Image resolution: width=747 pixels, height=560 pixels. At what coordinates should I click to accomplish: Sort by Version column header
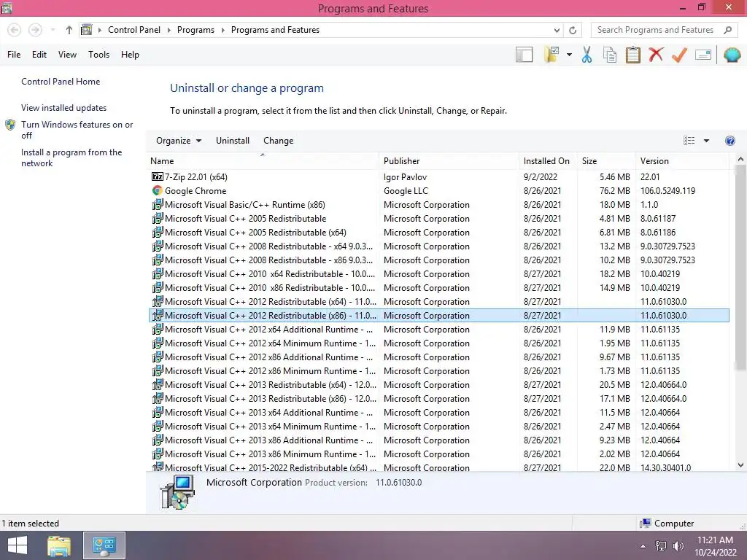(x=682, y=161)
